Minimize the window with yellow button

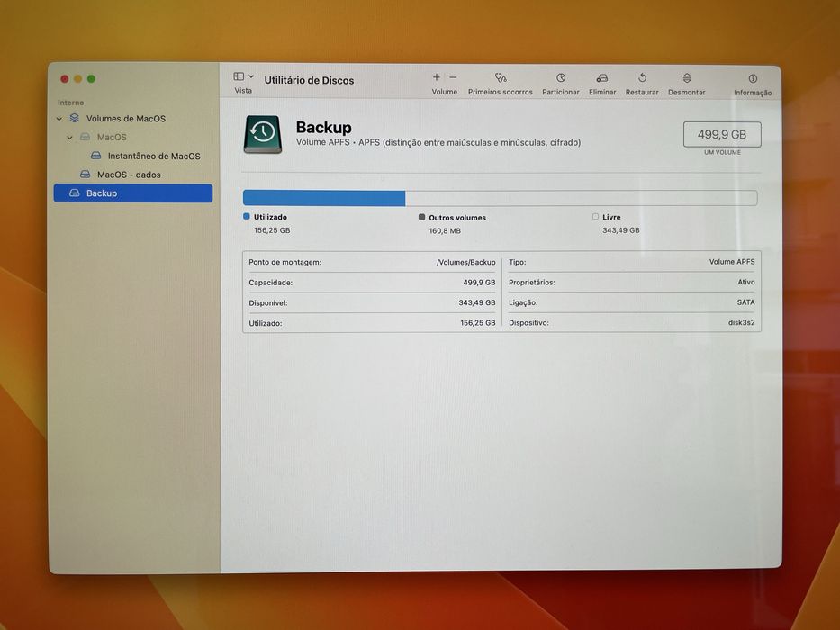pos(77,79)
